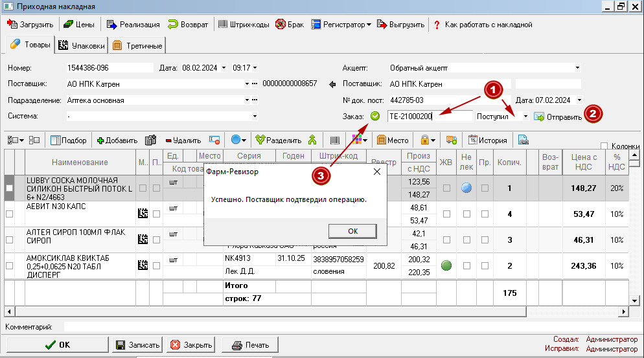Viewport: 644px width, 358px height.
Task: Click the Разделить toolbar icon
Action: tap(260, 140)
